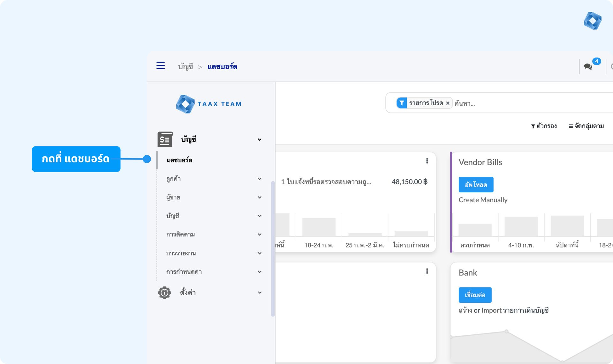This screenshot has height=364, width=613.
Task: Click the อัพโหลด button under Vendor Bills
Action: pyautogui.click(x=476, y=184)
